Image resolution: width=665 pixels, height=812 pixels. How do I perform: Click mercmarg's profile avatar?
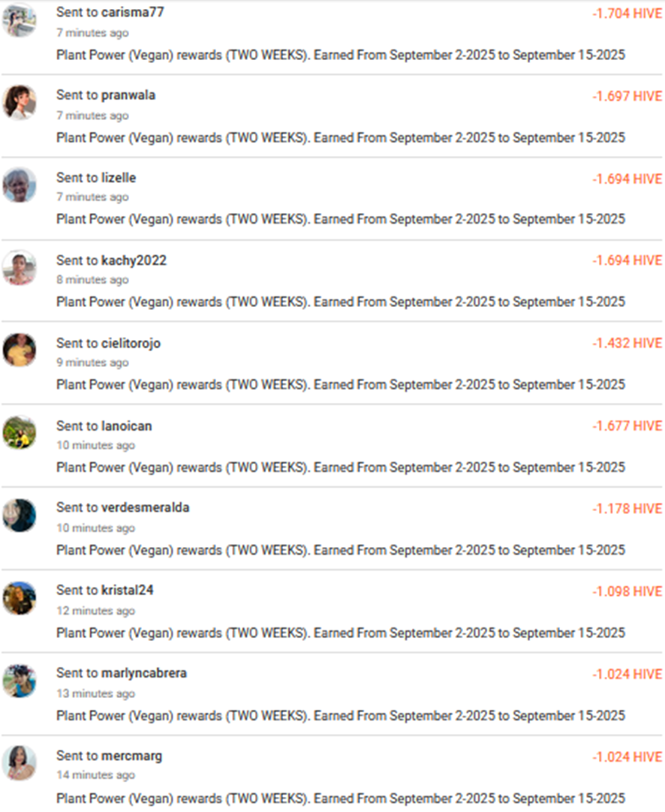click(x=20, y=762)
